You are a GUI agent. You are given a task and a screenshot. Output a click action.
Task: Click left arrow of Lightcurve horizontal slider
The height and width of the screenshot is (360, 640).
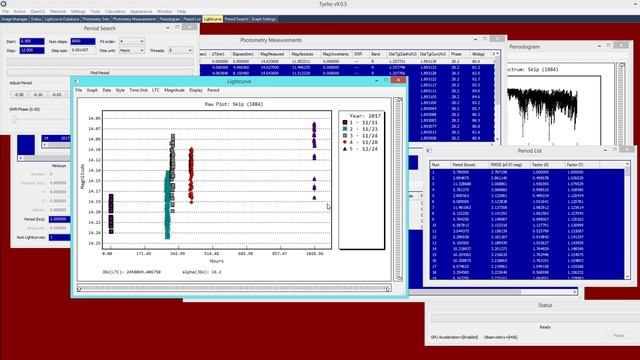tap(80, 289)
